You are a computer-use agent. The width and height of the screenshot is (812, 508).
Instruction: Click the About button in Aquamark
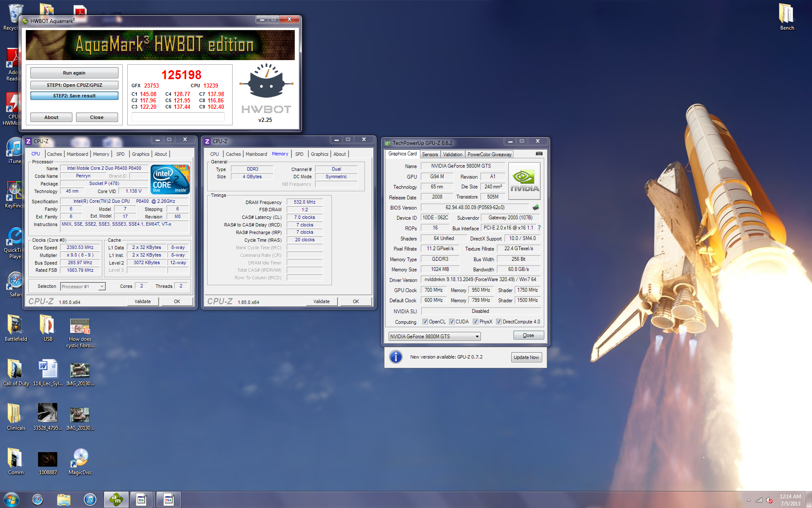pyautogui.click(x=51, y=117)
